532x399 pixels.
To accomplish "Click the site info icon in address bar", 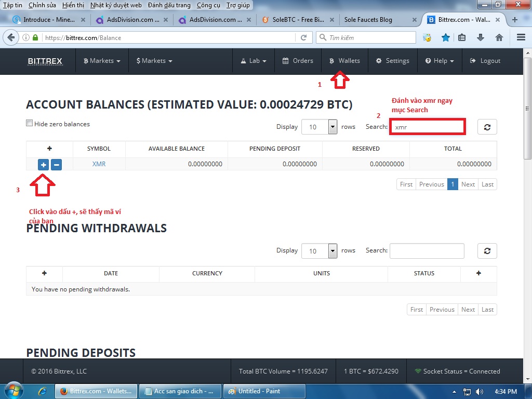I will pos(26,37).
